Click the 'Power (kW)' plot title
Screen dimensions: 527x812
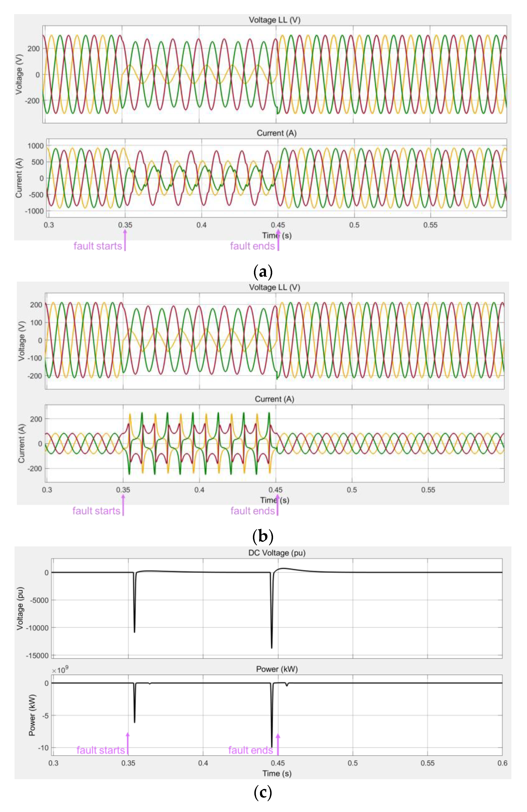[277, 669]
